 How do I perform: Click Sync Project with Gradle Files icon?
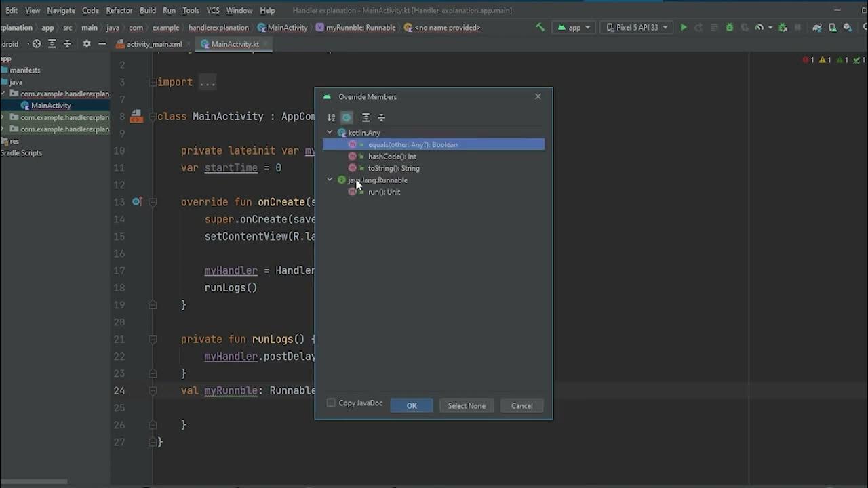(x=816, y=28)
